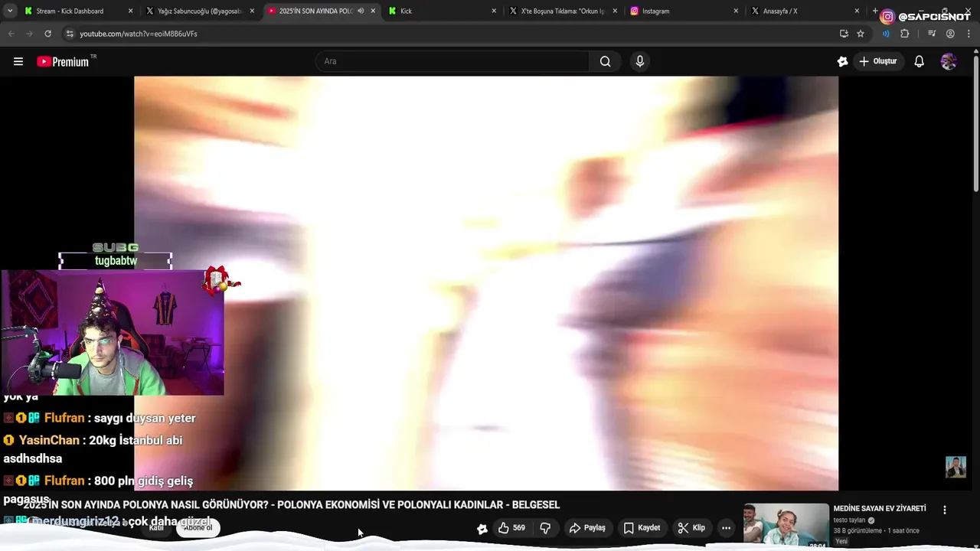Image resolution: width=980 pixels, height=551 pixels.
Task: Click the Medine Sayan recommended video thumbnail
Action: tap(786, 526)
